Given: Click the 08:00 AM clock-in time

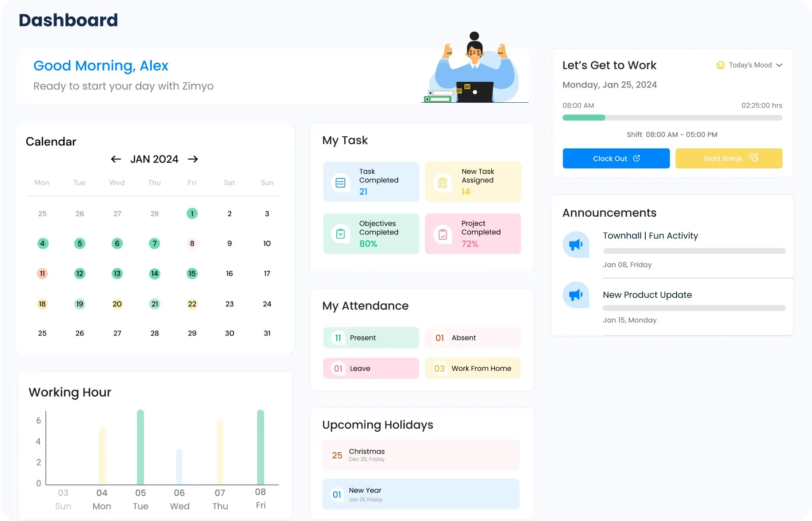Looking at the screenshot, I should (578, 105).
